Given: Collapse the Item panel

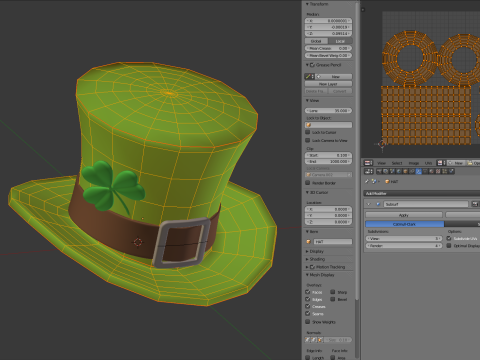Looking at the screenshot, I should (307, 231).
